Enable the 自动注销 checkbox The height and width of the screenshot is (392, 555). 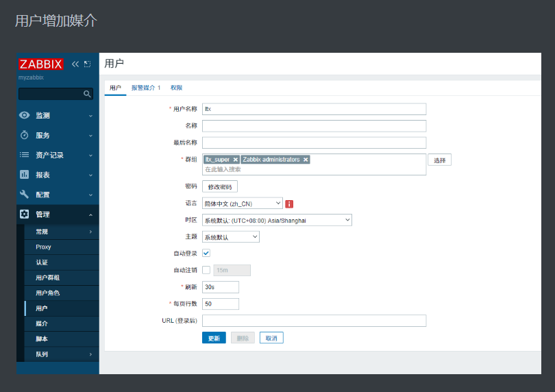(x=206, y=270)
